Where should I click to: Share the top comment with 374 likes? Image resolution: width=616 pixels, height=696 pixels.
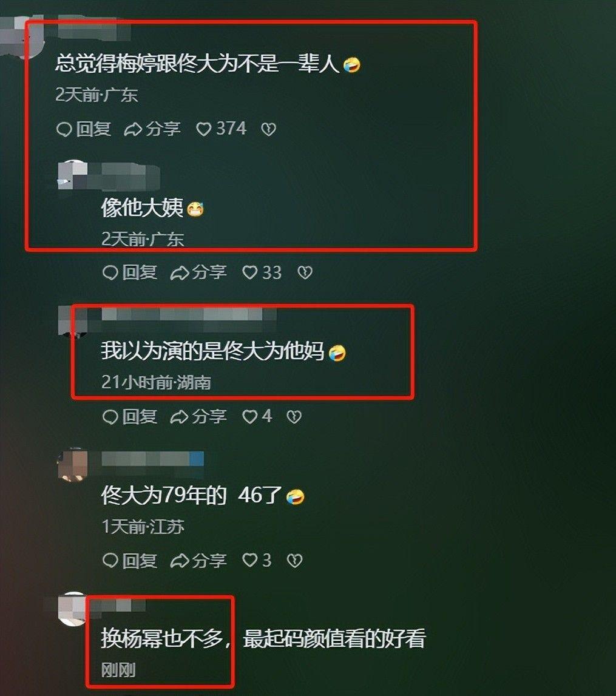(152, 129)
